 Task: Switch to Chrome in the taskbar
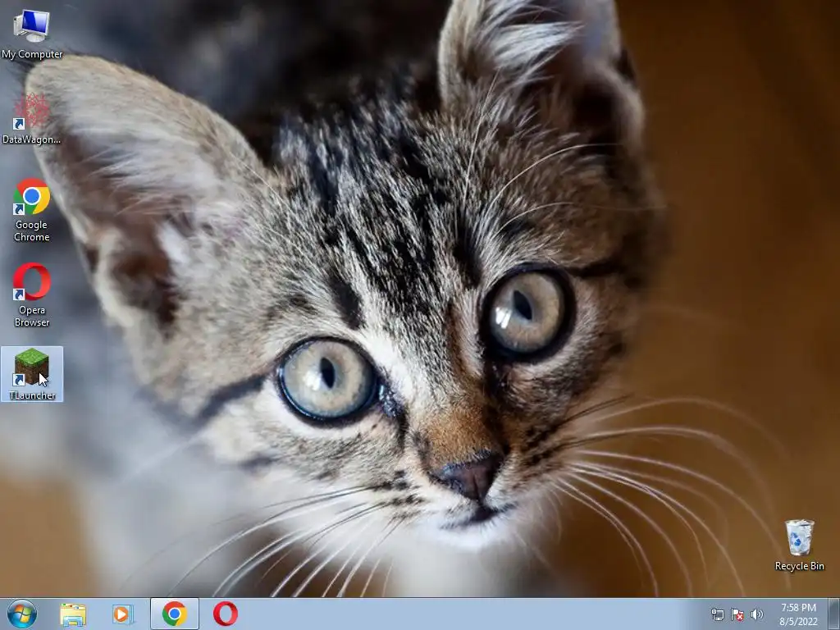point(174,614)
